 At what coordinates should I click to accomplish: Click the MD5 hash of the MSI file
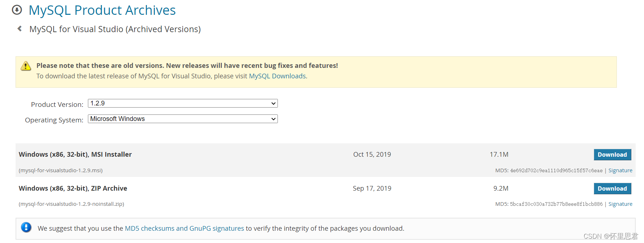click(556, 171)
